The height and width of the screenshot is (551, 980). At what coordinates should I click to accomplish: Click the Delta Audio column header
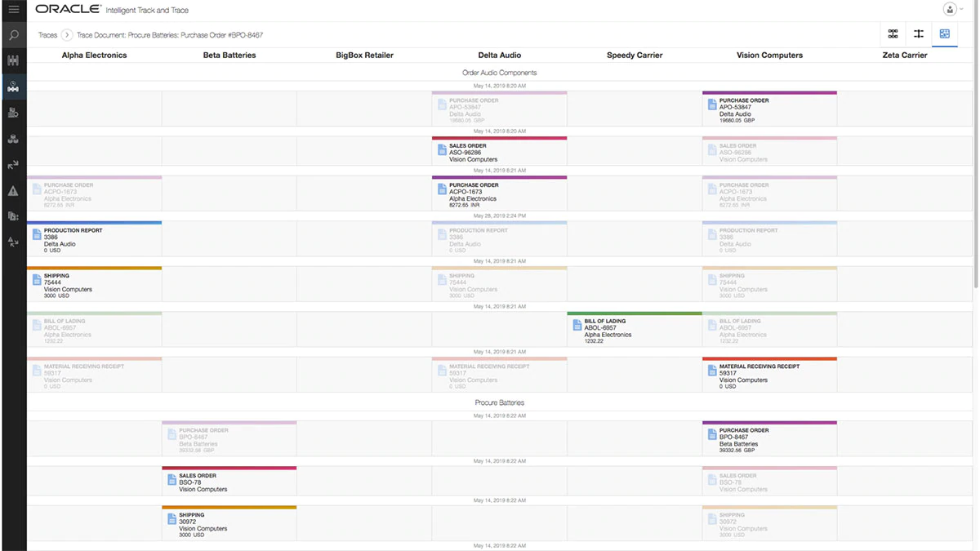point(499,56)
